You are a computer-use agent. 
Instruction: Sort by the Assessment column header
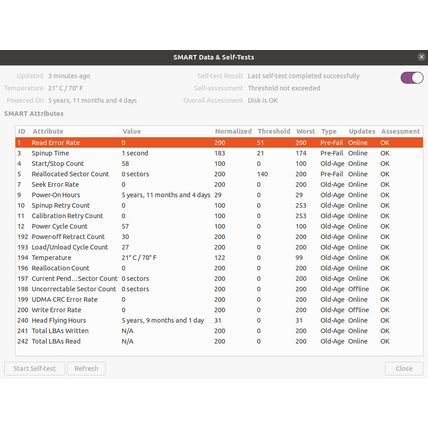coord(401,131)
